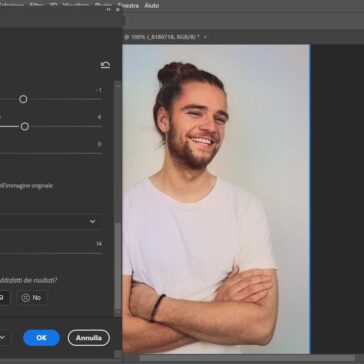Open the Aiuto menu
The image size is (364, 364).
pyautogui.click(x=152, y=5)
